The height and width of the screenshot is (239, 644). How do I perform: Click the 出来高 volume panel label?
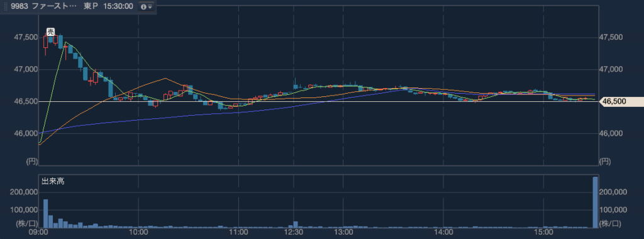pyautogui.click(x=53, y=181)
